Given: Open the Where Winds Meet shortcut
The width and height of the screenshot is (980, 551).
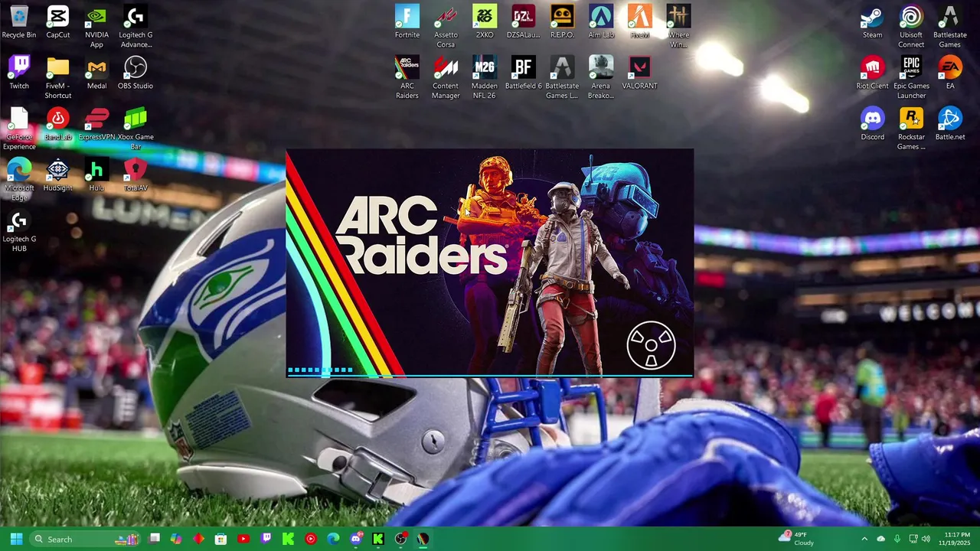Looking at the screenshot, I should [678, 27].
